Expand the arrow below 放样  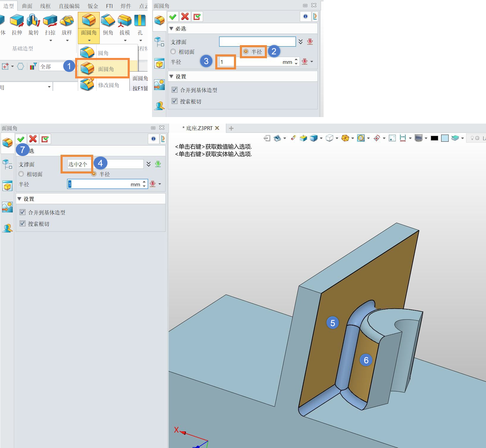67,40
